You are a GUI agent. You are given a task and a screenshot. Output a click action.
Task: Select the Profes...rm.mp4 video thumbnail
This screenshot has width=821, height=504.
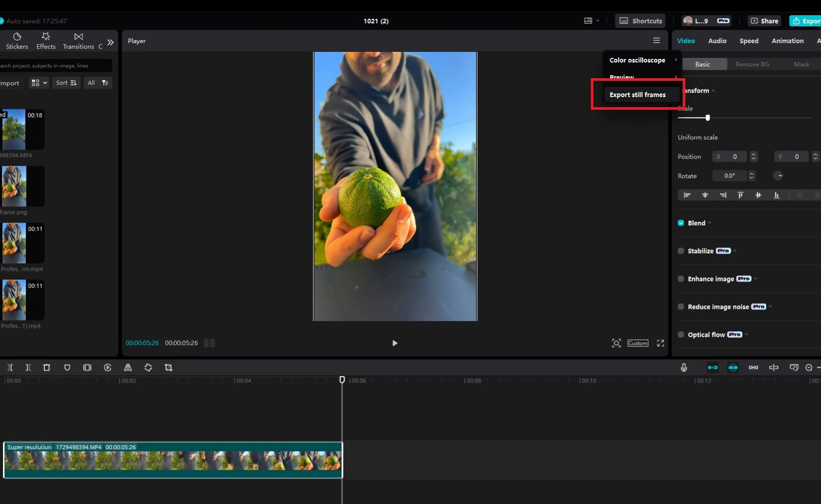22,243
